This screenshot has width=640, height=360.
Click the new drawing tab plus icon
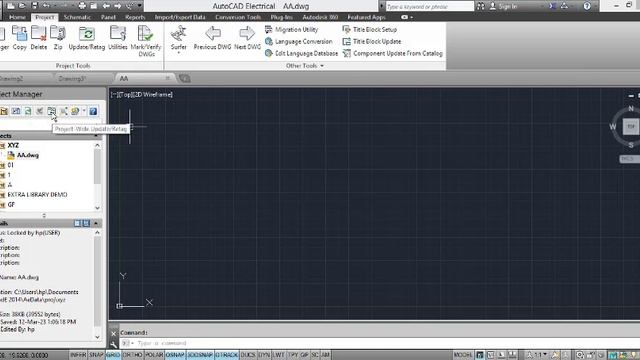(x=184, y=78)
